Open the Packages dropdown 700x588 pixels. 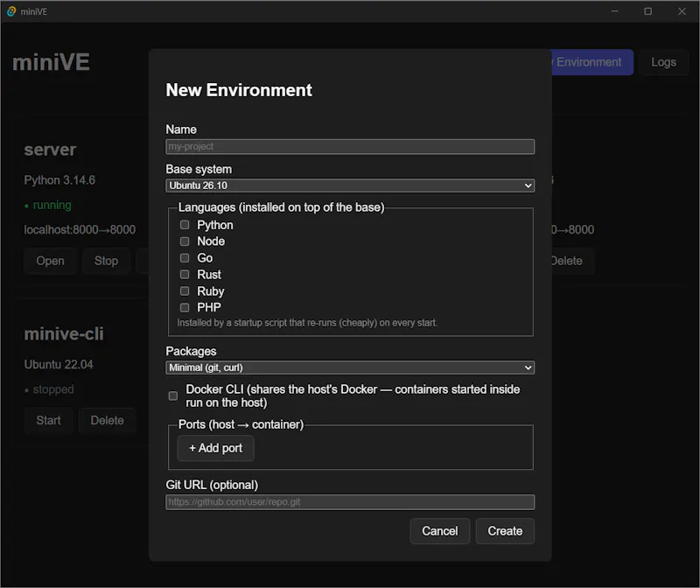(350, 367)
